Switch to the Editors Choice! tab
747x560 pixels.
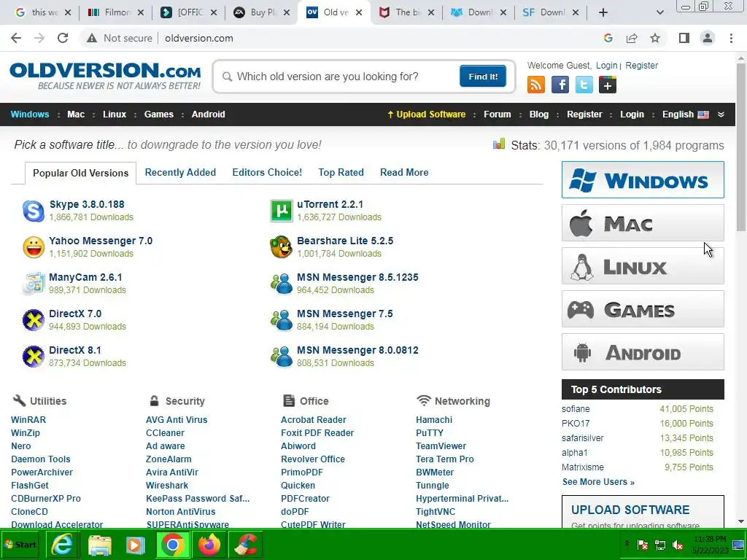click(x=267, y=172)
